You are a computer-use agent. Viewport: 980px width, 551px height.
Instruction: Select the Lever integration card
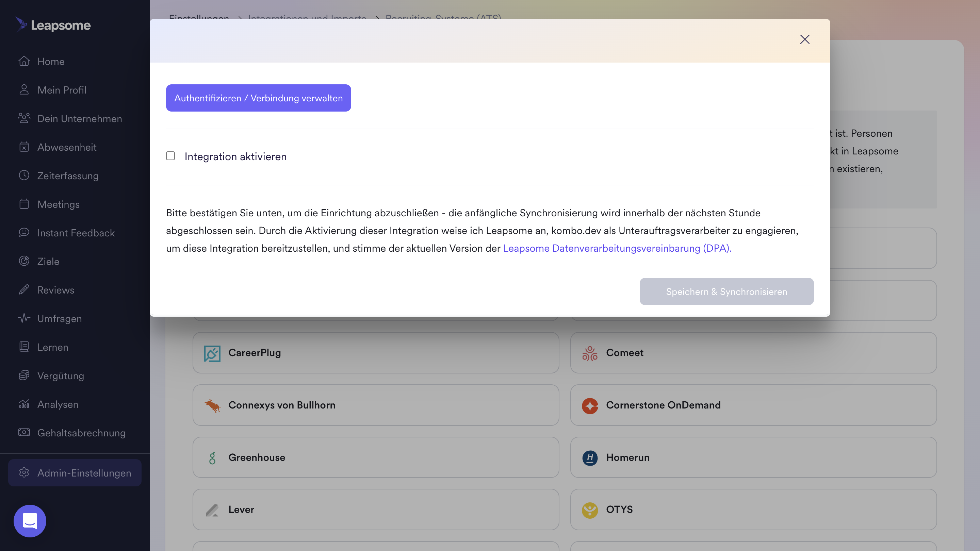pos(375,510)
